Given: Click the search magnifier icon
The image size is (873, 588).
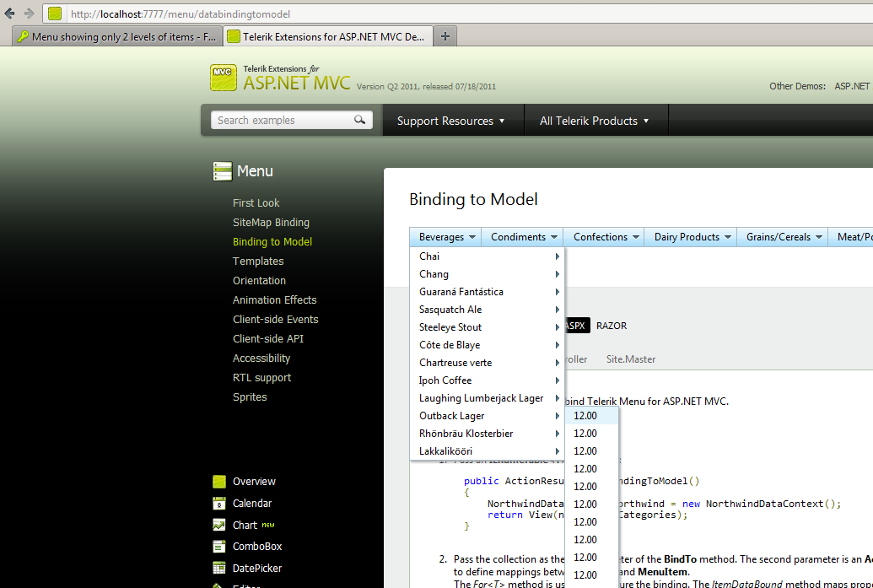Looking at the screenshot, I should pyautogui.click(x=359, y=120).
